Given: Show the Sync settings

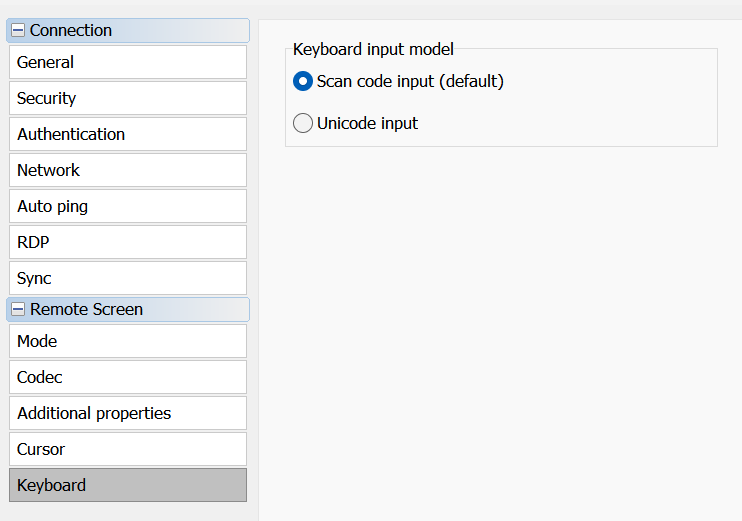Looking at the screenshot, I should click(x=127, y=278).
